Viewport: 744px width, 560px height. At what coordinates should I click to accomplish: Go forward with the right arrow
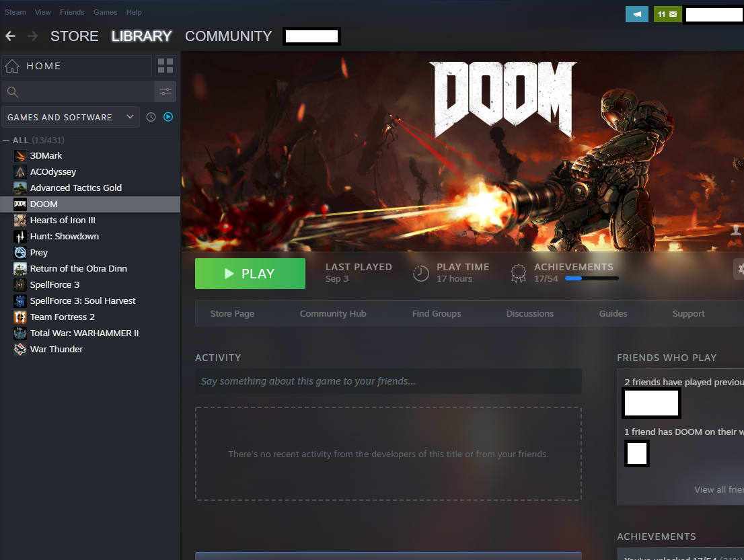(32, 36)
